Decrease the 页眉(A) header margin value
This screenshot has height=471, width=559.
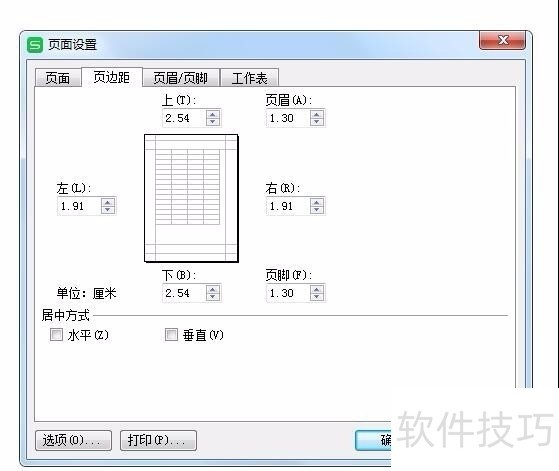click(317, 122)
